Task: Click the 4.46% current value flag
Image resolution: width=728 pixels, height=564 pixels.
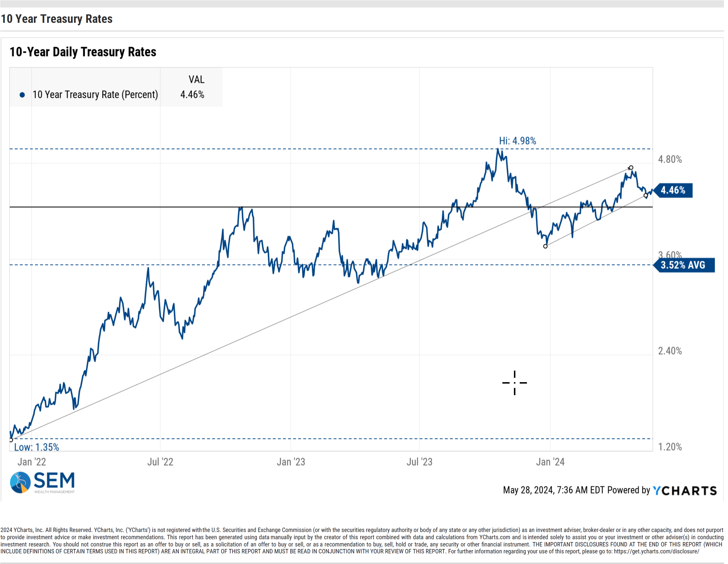Action: 673,191
